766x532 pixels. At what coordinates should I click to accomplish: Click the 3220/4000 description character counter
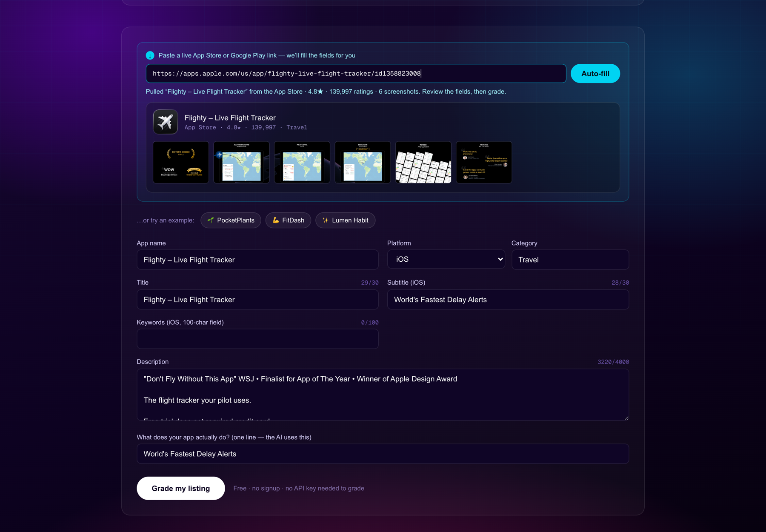(613, 362)
